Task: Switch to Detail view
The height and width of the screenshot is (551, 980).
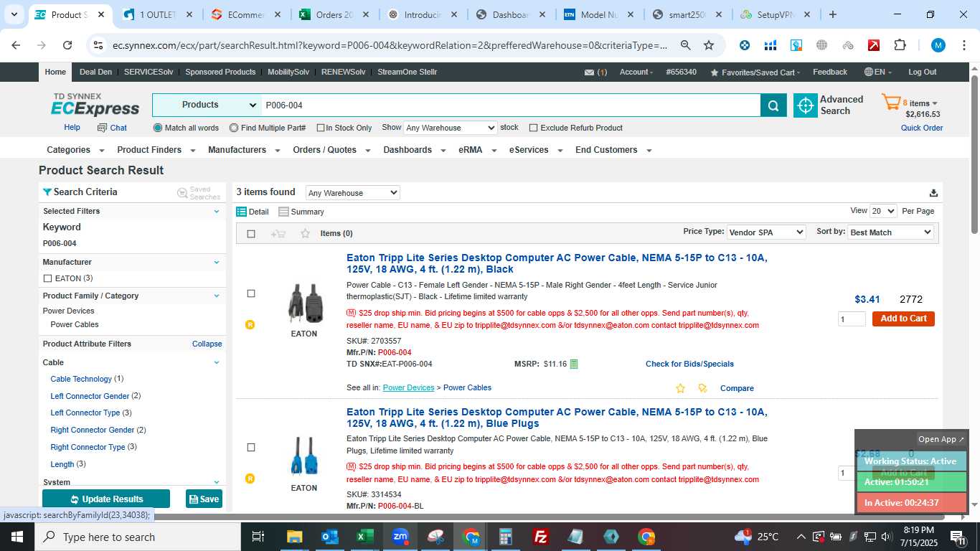Action: tap(253, 212)
